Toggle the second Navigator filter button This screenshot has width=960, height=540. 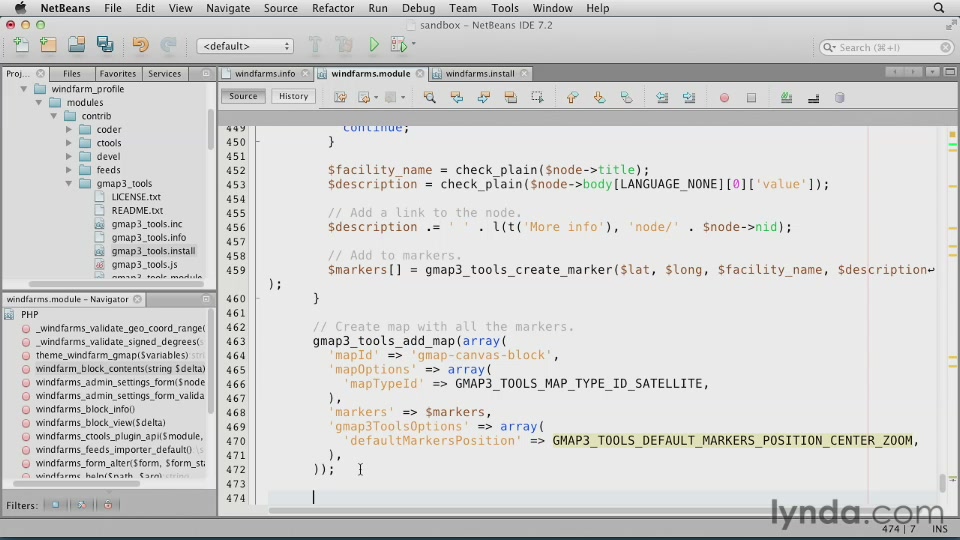click(x=81, y=505)
